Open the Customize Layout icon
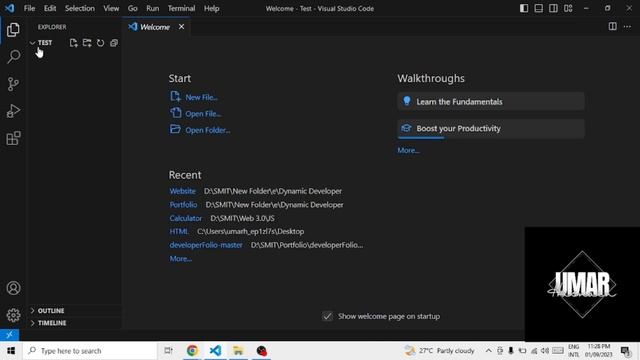Image resolution: width=640 pixels, height=360 pixels. click(568, 8)
